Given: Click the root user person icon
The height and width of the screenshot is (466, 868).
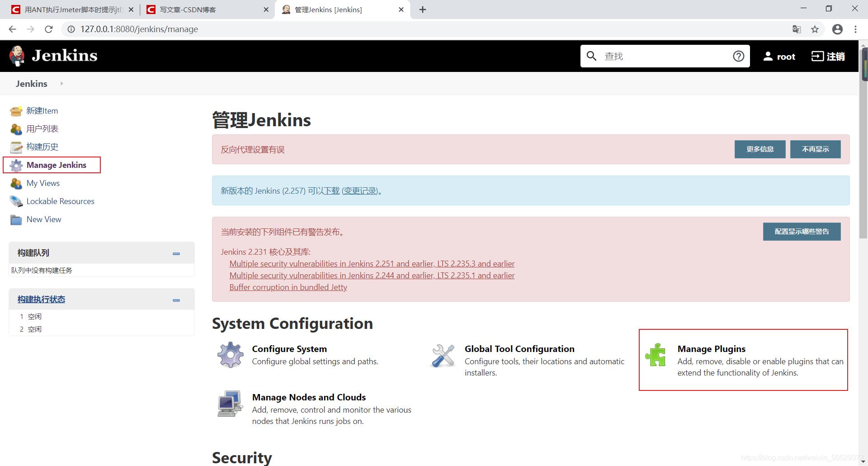Looking at the screenshot, I should 768,56.
